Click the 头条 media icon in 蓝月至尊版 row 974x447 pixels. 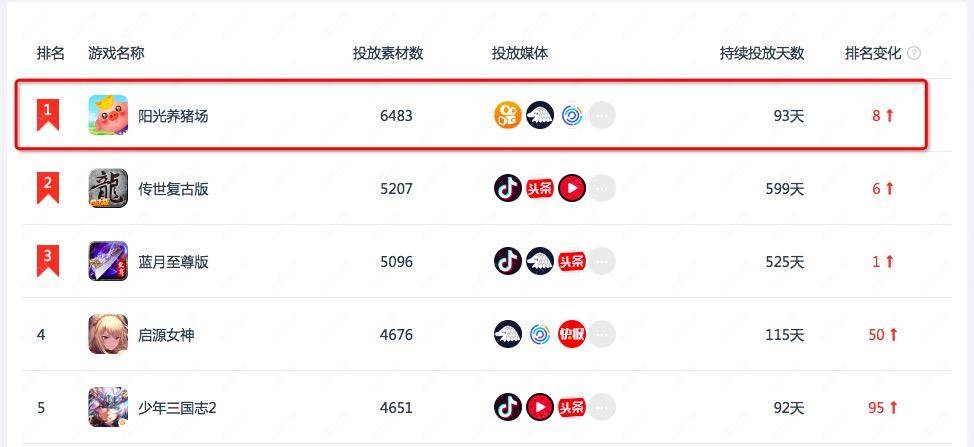572,261
